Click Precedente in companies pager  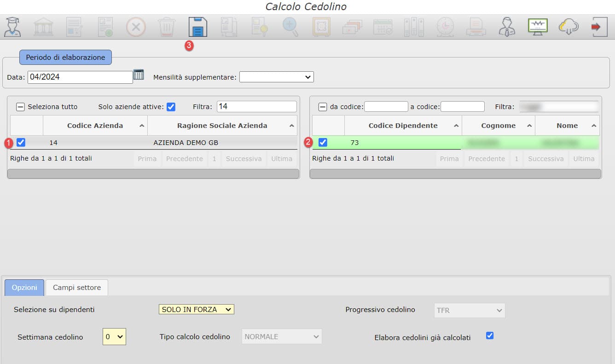[x=184, y=159]
